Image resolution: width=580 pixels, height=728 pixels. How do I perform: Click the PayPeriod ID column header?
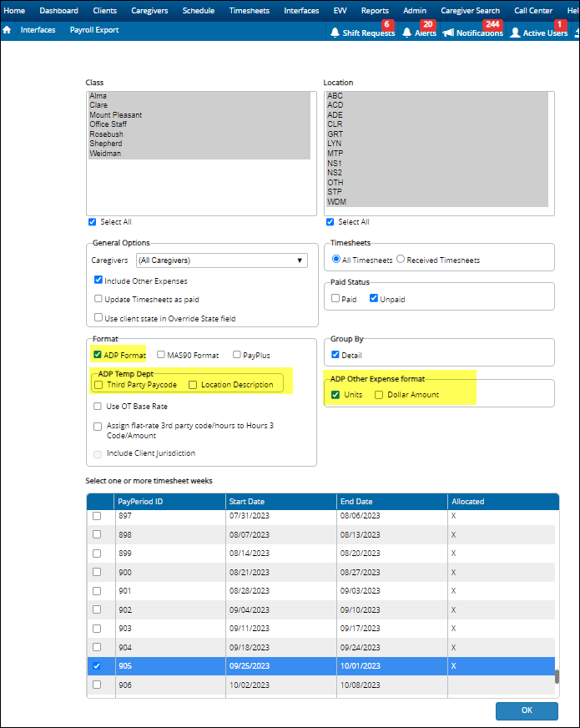click(x=169, y=502)
